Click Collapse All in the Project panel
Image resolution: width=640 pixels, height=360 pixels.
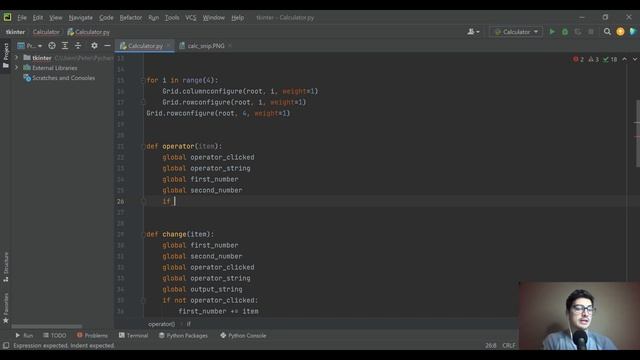click(78, 46)
